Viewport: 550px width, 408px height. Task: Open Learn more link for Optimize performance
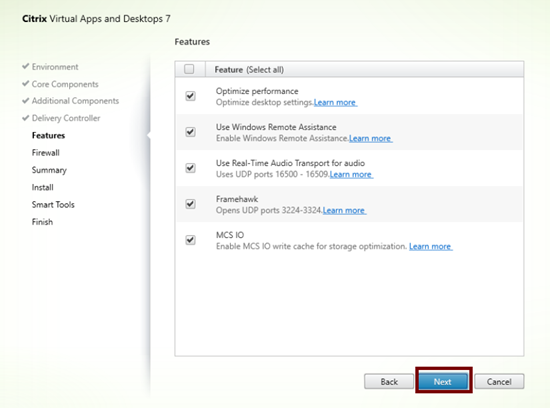tap(335, 102)
